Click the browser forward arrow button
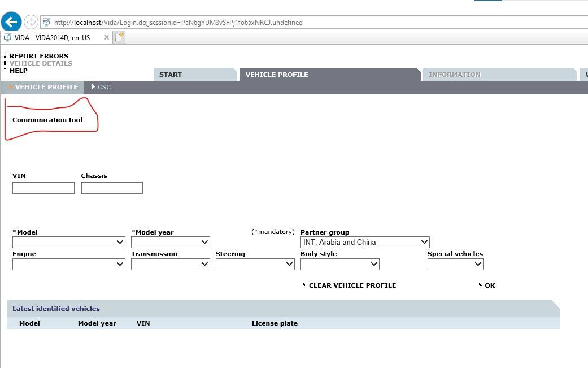This screenshot has width=588, height=368. [x=31, y=22]
